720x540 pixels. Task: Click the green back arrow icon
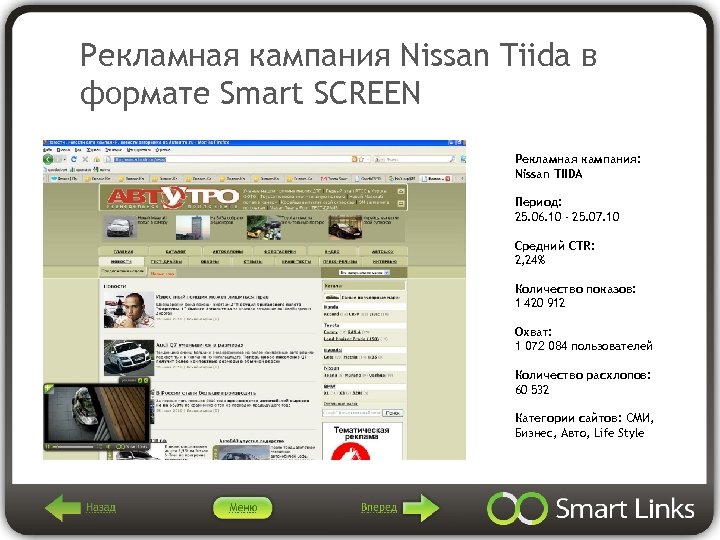click(63, 507)
